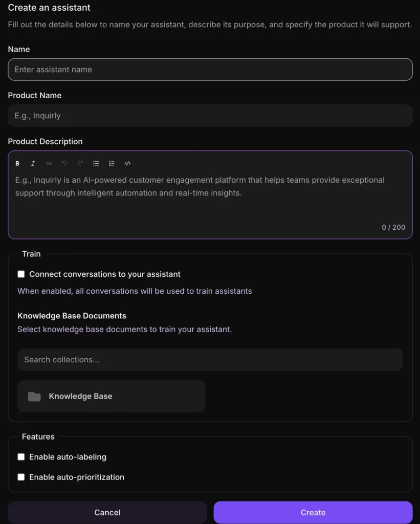Click the 'Features' section label

point(38,437)
